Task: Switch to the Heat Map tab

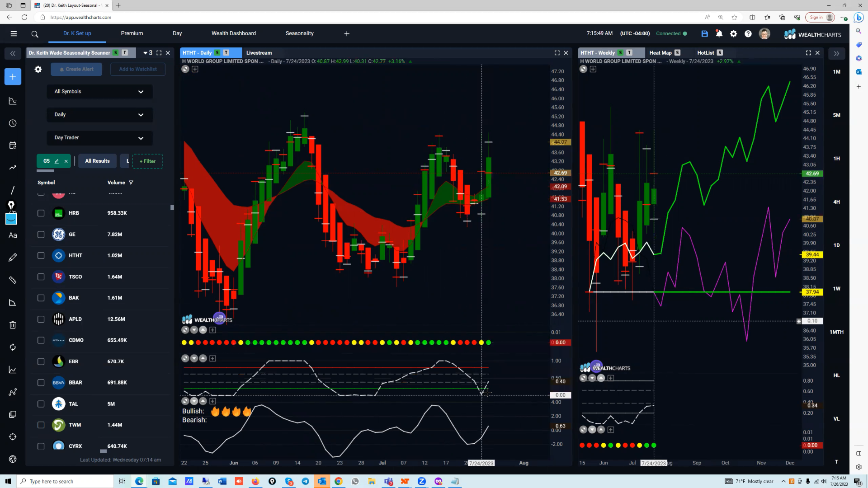Action: tap(660, 53)
